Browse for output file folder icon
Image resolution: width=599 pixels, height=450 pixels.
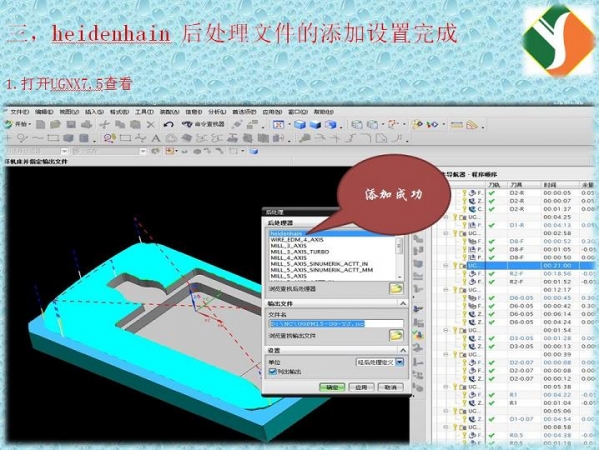[396, 335]
